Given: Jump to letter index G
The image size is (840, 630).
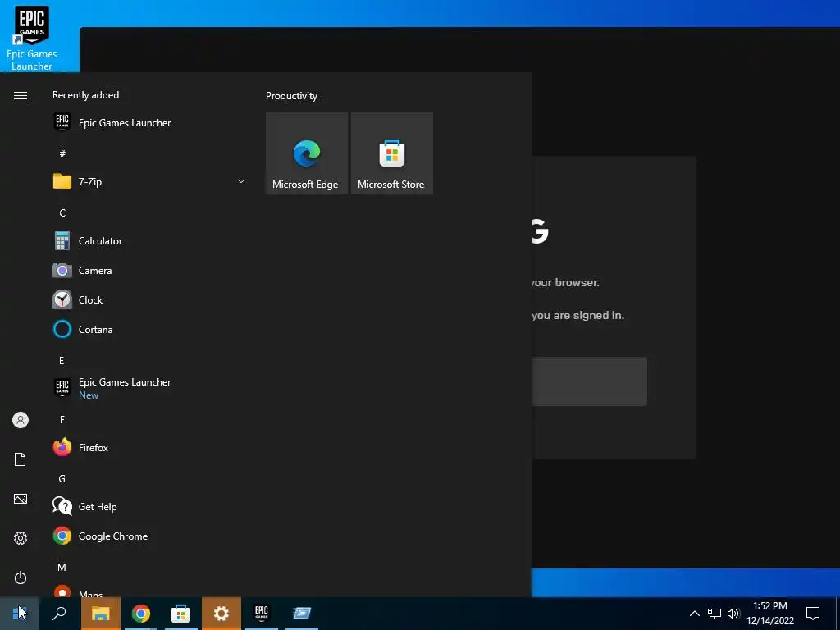Looking at the screenshot, I should [62, 478].
